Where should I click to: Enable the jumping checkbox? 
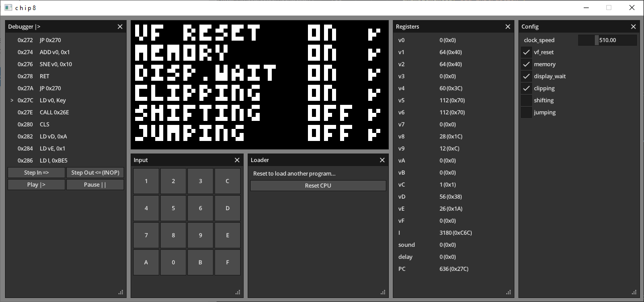point(526,112)
